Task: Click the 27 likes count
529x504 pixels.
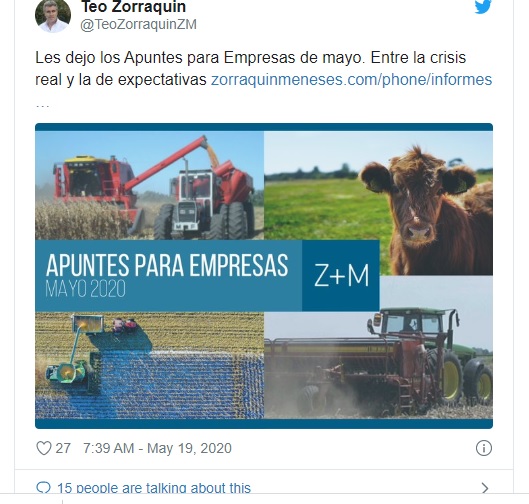Action: (63, 448)
